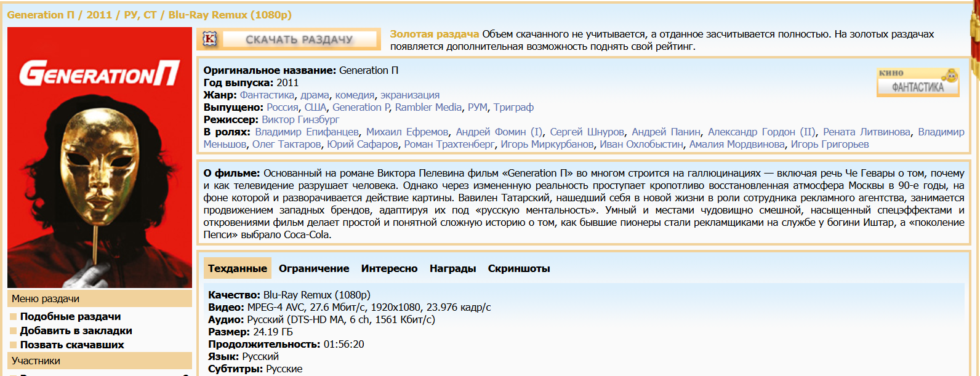This screenshot has height=376, width=980.
Task: Open actor Андрей Панин link
Action: [666, 132]
